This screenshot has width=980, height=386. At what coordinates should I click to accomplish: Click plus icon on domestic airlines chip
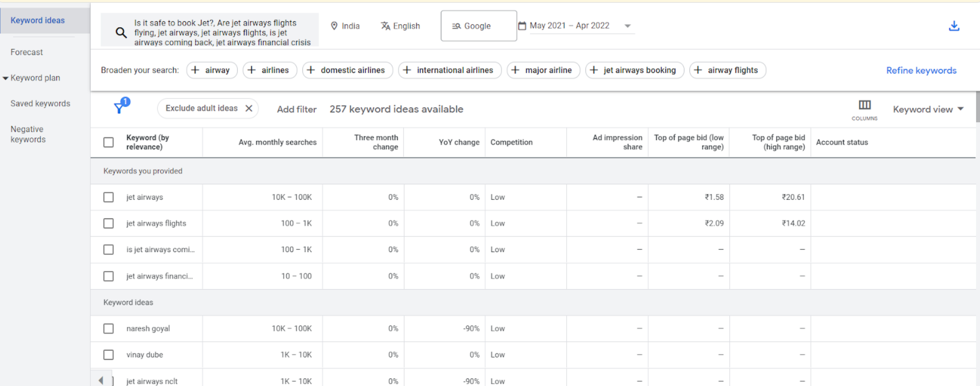[x=311, y=70]
